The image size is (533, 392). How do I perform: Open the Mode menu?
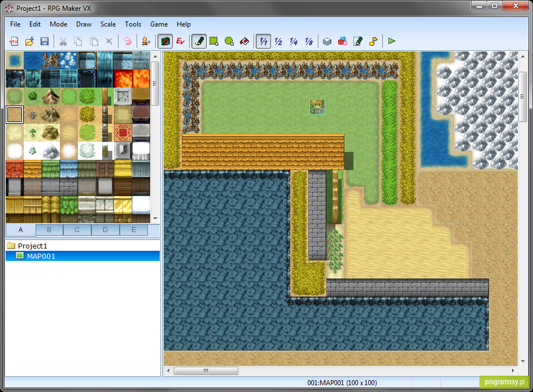point(59,24)
